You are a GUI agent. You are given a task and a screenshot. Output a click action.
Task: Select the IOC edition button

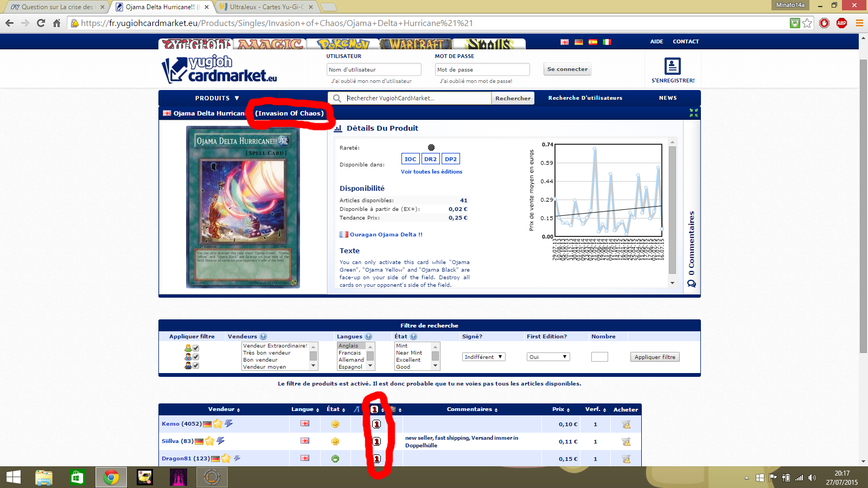(x=411, y=159)
